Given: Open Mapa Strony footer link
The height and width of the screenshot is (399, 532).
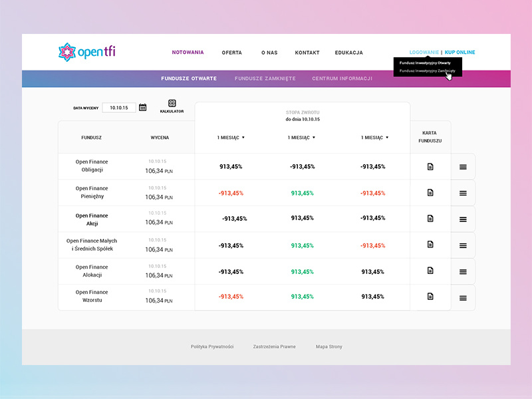Looking at the screenshot, I should coord(329,346).
